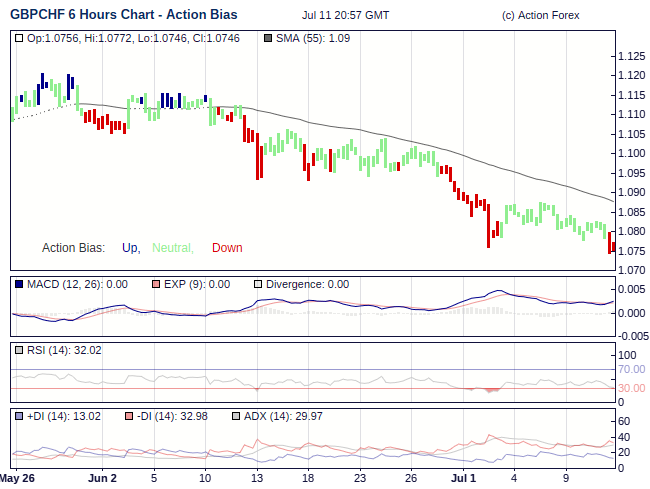Click the 'Jun 2' date axis label

pyautogui.click(x=102, y=478)
